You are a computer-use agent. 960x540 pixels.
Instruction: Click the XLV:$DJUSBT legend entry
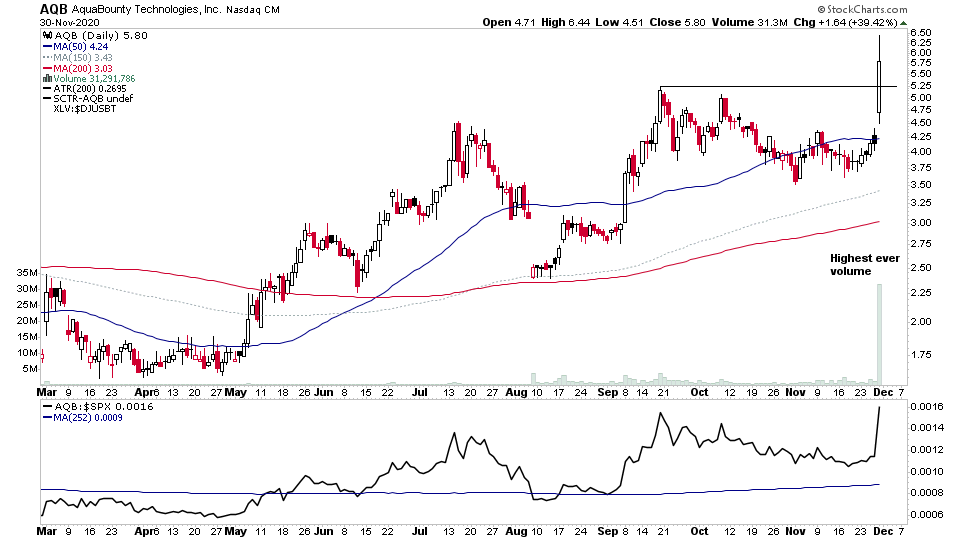(x=84, y=109)
